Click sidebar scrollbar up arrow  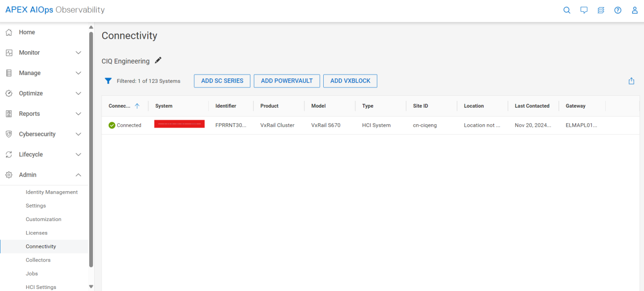click(x=91, y=27)
